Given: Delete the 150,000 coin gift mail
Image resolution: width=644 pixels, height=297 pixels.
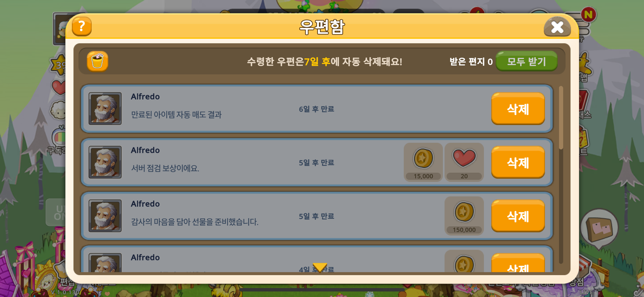Looking at the screenshot, I should click(518, 216).
